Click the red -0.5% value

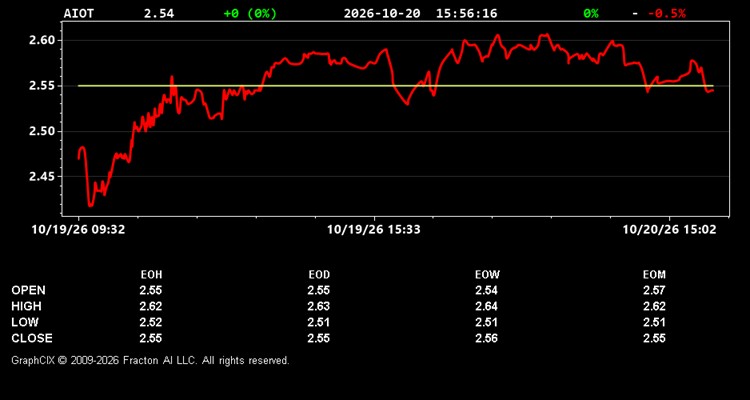point(667,13)
